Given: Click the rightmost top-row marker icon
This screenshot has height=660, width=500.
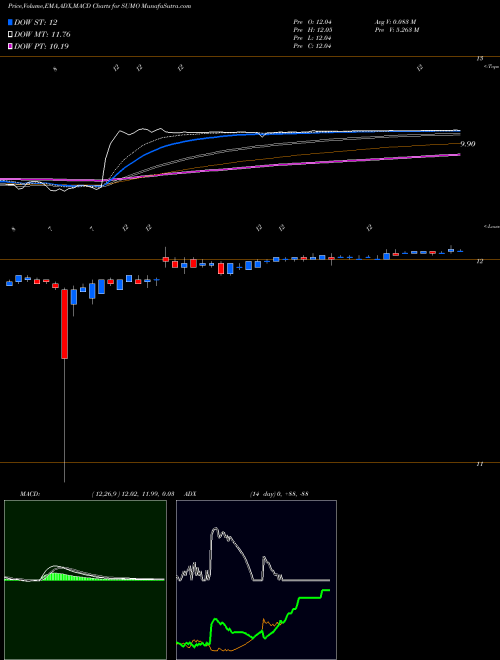Looking at the screenshot, I should pyautogui.click(x=420, y=68).
